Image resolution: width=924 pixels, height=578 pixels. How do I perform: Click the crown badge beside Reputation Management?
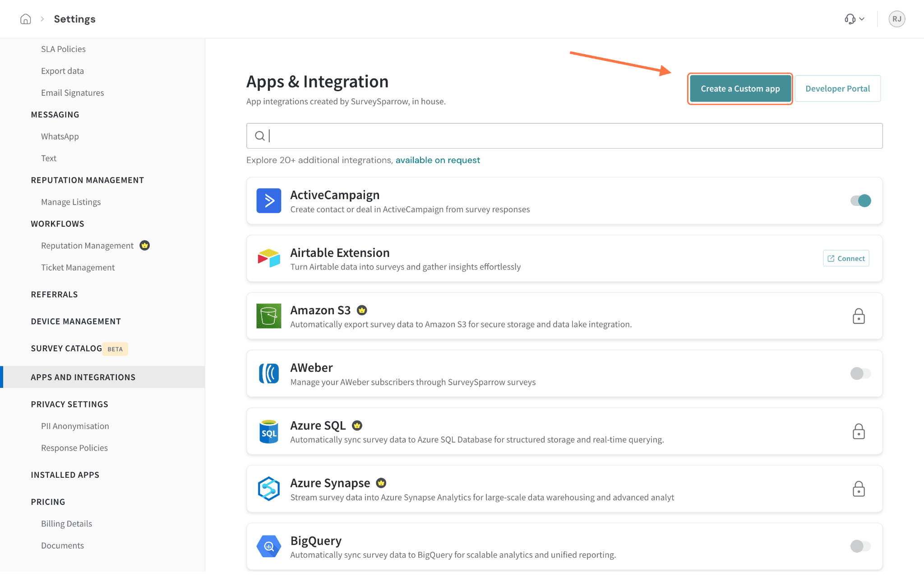(x=144, y=245)
